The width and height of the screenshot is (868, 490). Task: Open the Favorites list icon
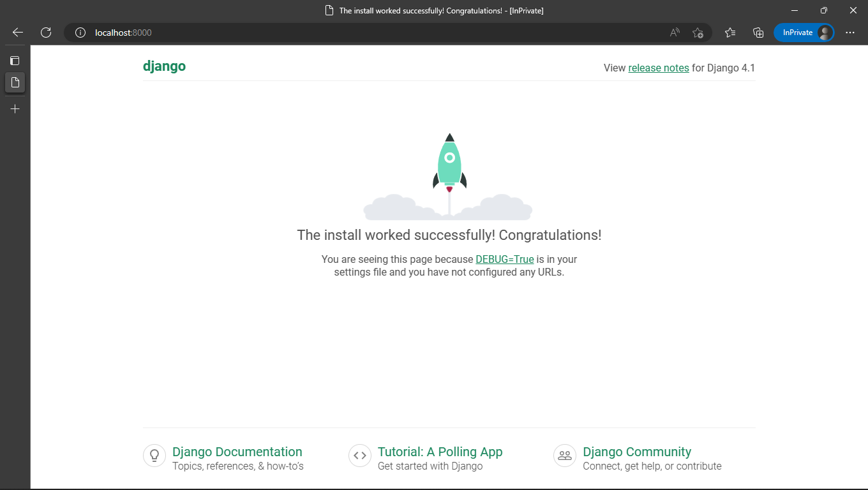tap(730, 33)
